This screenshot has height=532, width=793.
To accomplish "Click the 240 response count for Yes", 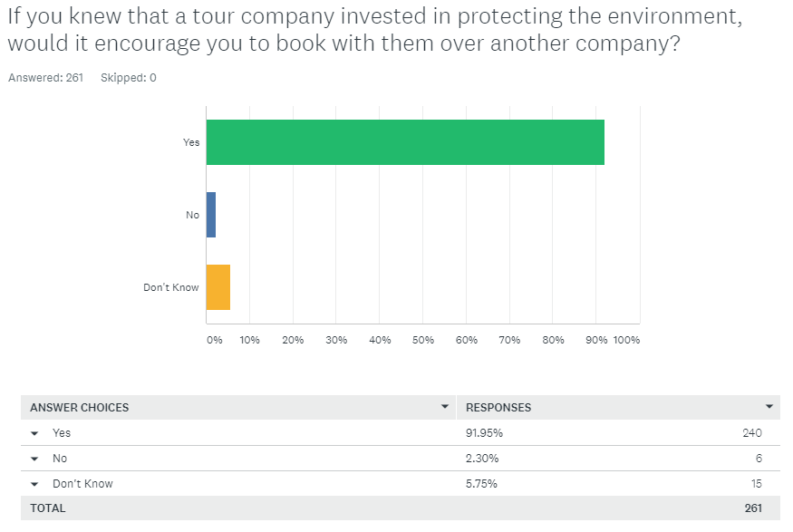I will point(752,433).
